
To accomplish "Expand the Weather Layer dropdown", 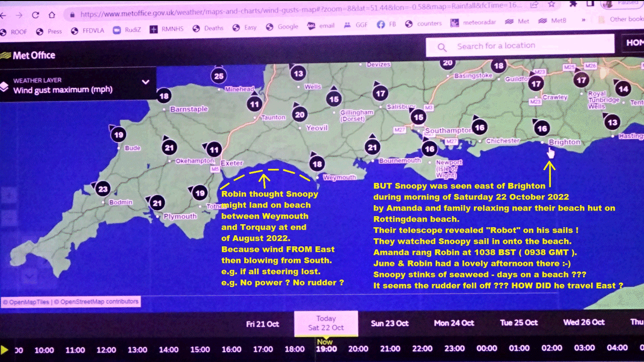I will coord(145,82).
